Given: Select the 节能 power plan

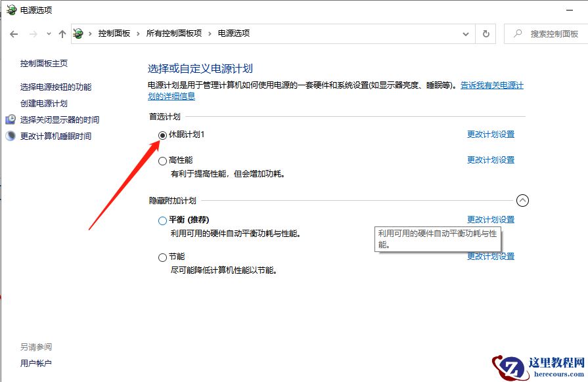Looking at the screenshot, I should pyautogui.click(x=162, y=257).
